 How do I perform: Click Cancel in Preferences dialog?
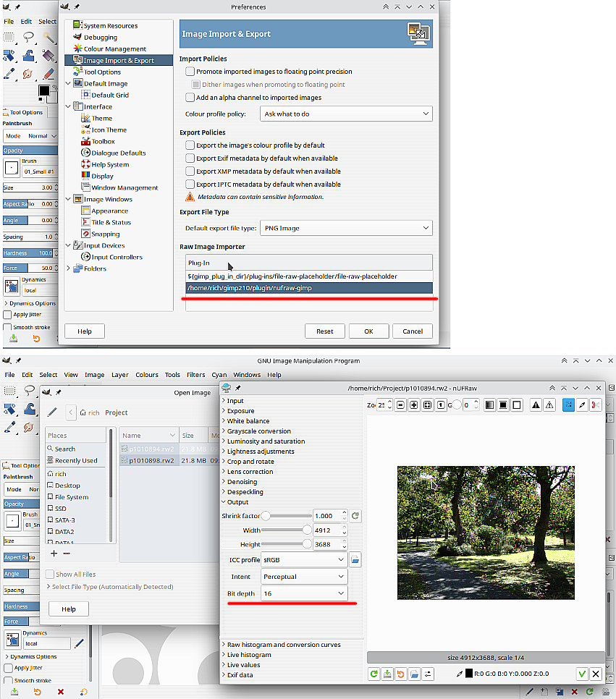point(413,331)
